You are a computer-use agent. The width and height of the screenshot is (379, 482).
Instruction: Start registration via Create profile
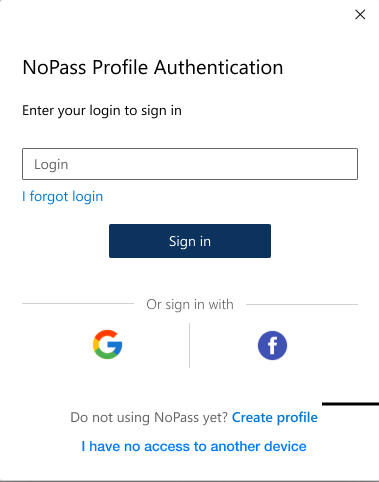(x=275, y=417)
